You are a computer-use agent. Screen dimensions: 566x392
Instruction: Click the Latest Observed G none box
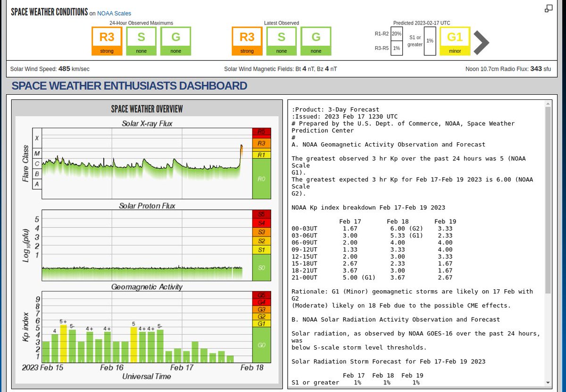point(316,41)
